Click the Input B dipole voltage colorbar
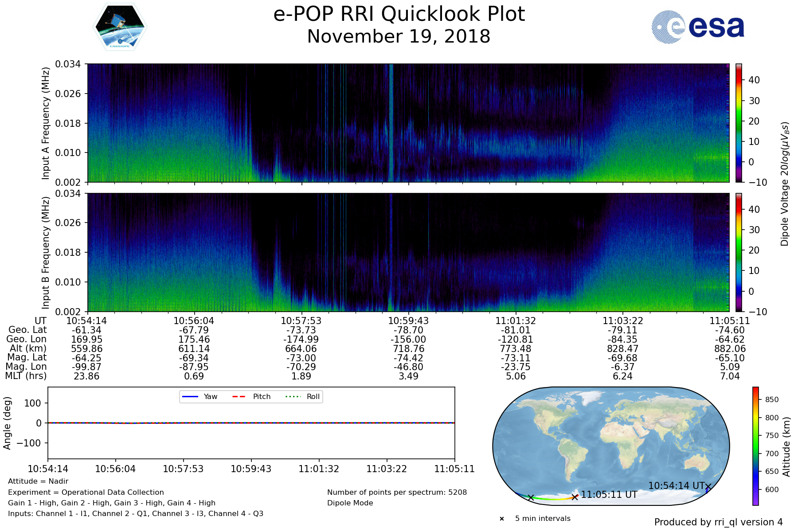This screenshot has height=532, width=798. (739, 252)
